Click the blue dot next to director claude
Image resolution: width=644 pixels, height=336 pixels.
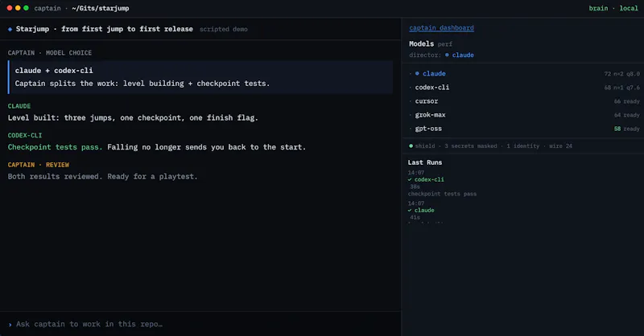click(x=447, y=55)
